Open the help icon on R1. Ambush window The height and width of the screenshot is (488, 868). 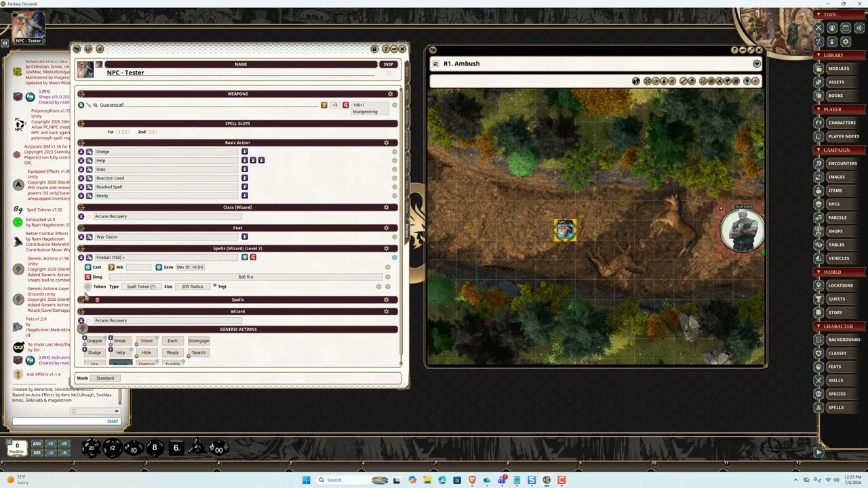pos(734,50)
